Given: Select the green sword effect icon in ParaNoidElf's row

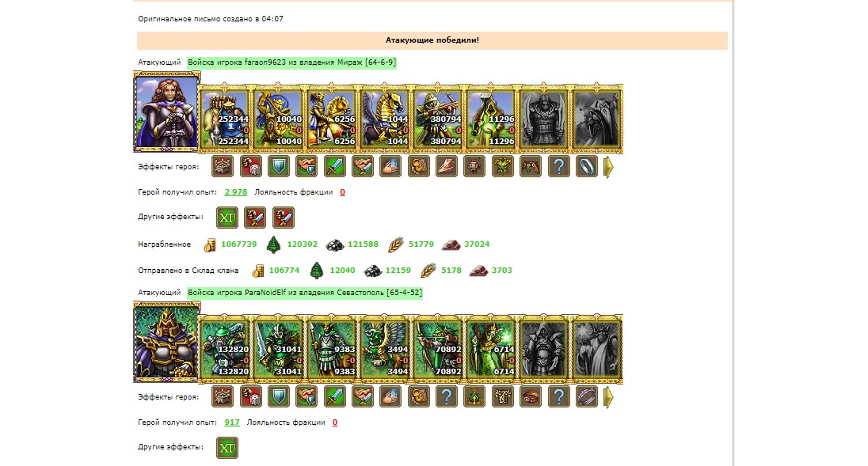Looking at the screenshot, I should point(334,396).
